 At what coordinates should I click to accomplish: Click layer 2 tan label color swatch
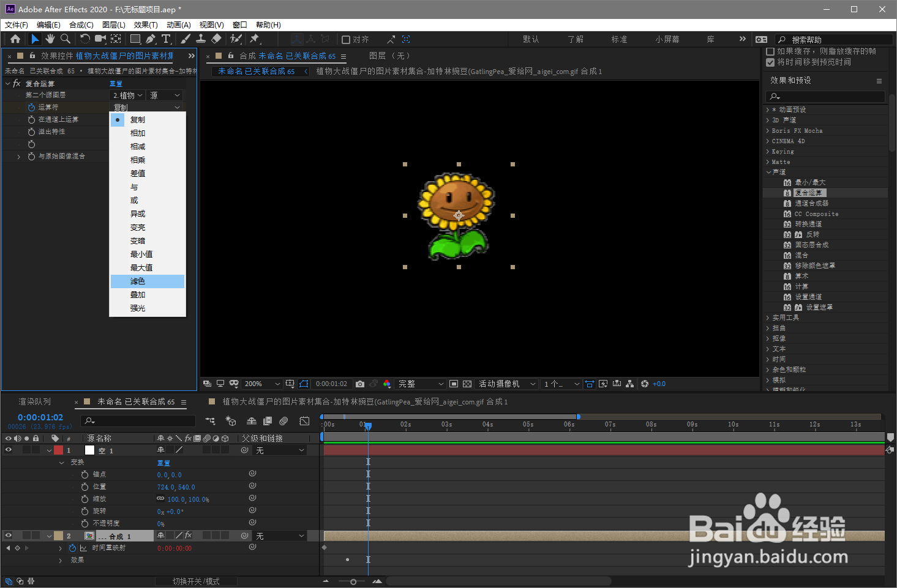coord(58,536)
